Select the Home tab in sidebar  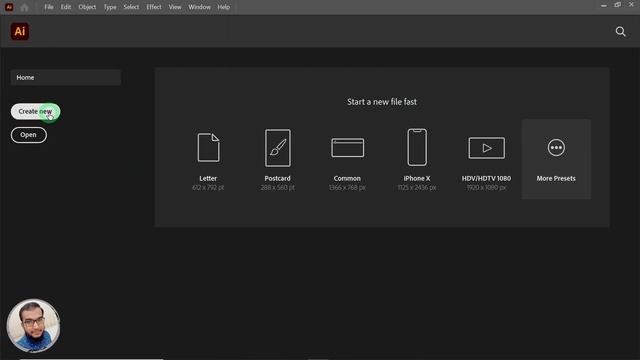[x=66, y=77]
